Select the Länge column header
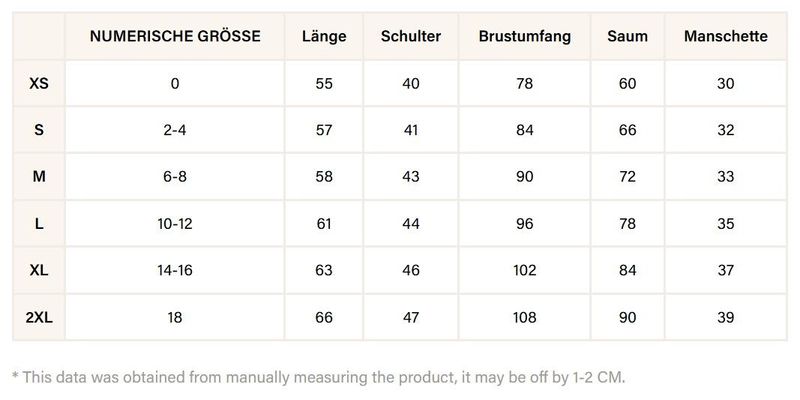Viewport: 800px width, 400px height. point(323,37)
